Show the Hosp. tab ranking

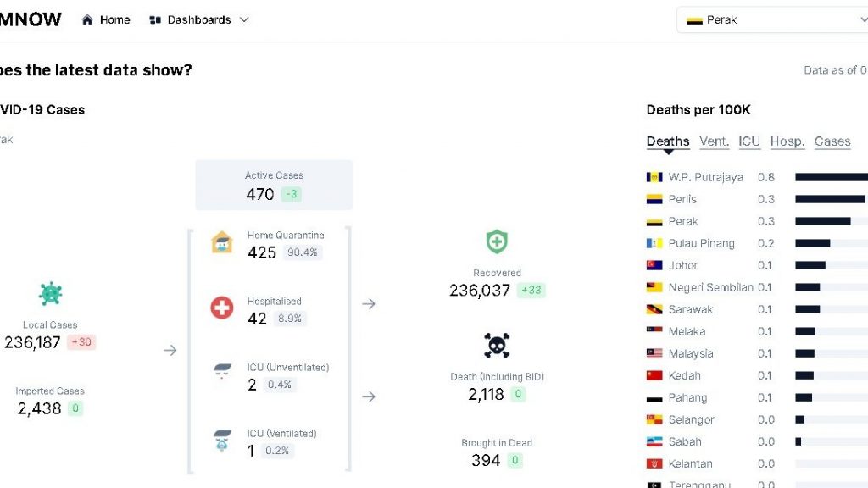click(x=787, y=141)
